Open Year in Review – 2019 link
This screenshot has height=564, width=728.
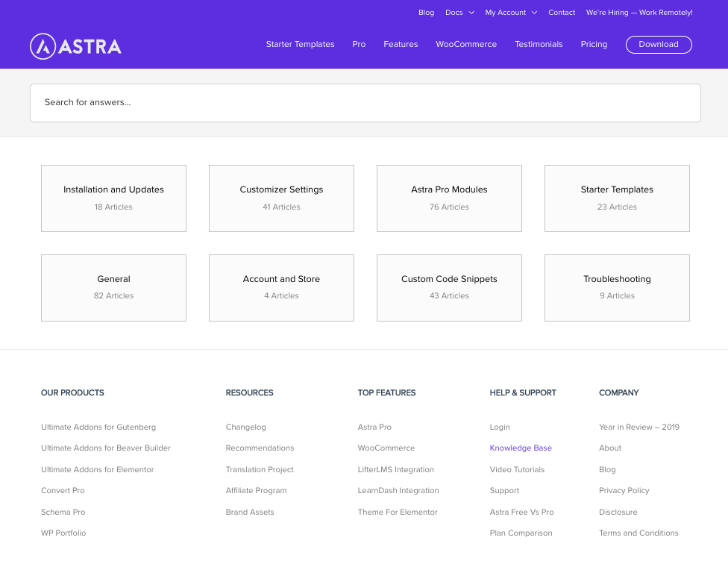click(638, 427)
